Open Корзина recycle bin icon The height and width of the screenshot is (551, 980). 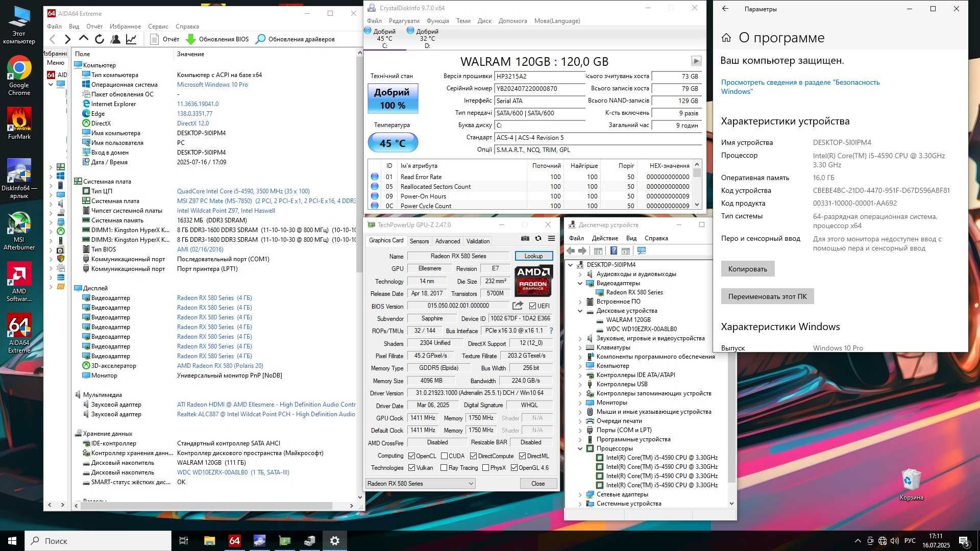[911, 485]
